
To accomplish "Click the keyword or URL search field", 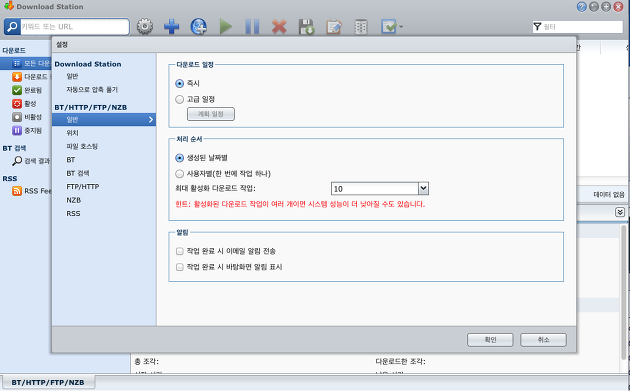I will point(75,27).
